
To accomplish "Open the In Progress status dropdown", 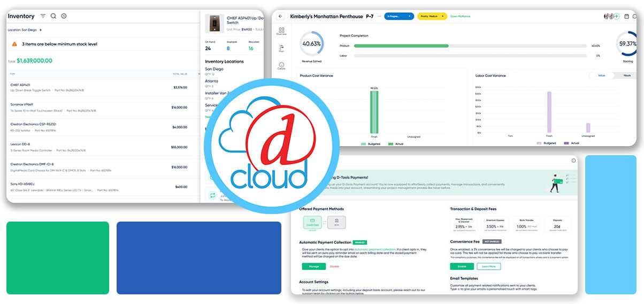I will pyautogui.click(x=399, y=16).
